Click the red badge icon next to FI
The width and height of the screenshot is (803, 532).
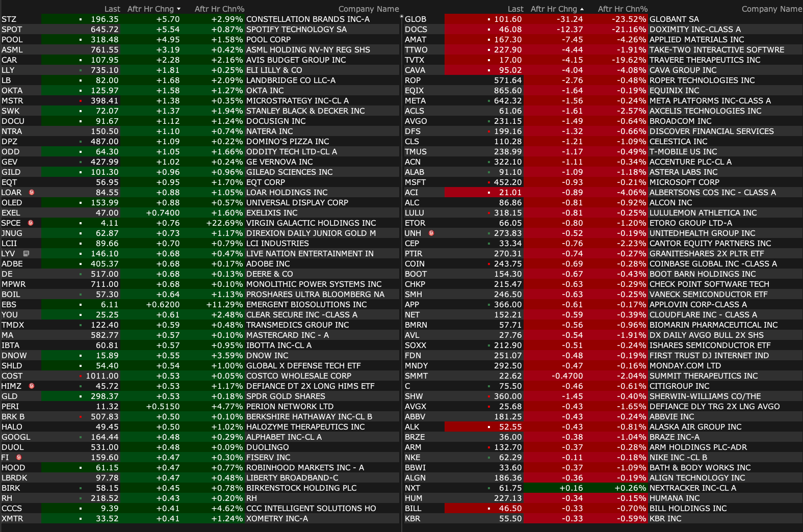pyautogui.click(x=19, y=458)
